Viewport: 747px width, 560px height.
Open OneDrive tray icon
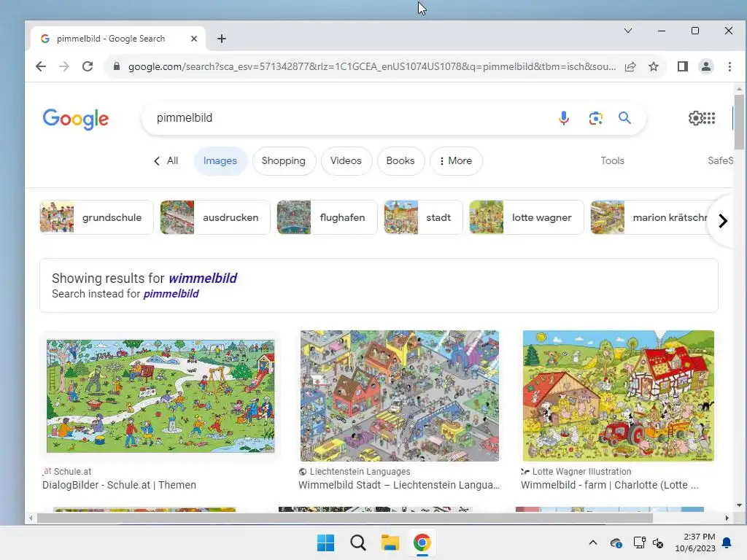[x=616, y=542]
